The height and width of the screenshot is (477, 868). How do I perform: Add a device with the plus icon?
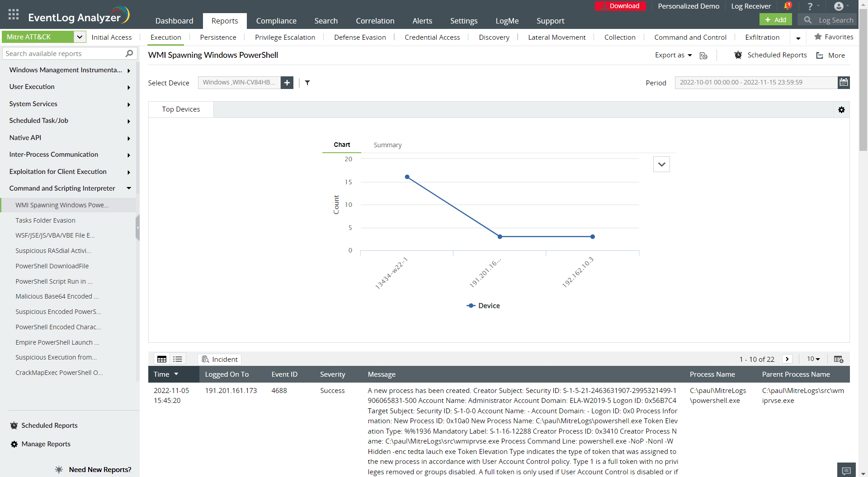(287, 83)
